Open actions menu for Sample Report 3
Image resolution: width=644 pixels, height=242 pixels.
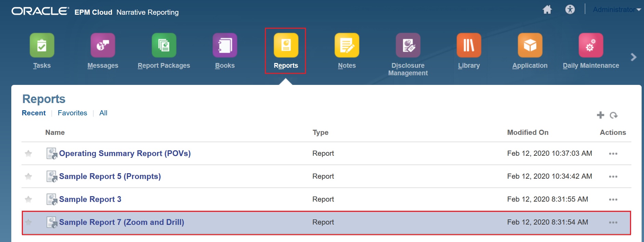tap(613, 200)
